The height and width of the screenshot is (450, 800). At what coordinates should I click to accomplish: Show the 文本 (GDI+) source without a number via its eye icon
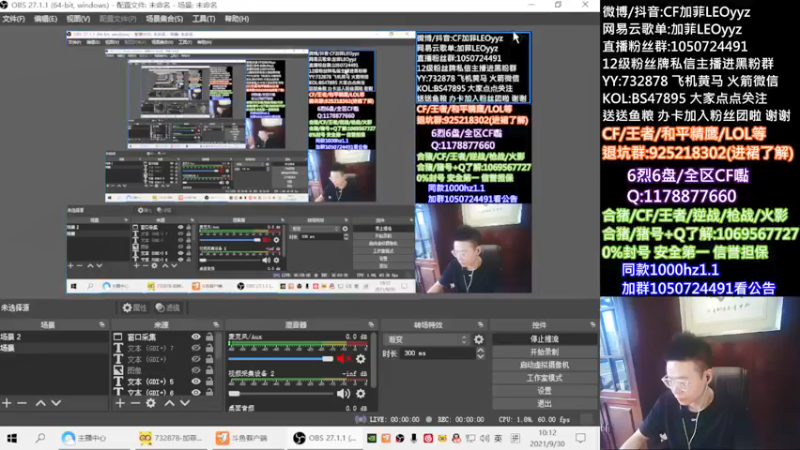coord(195,359)
